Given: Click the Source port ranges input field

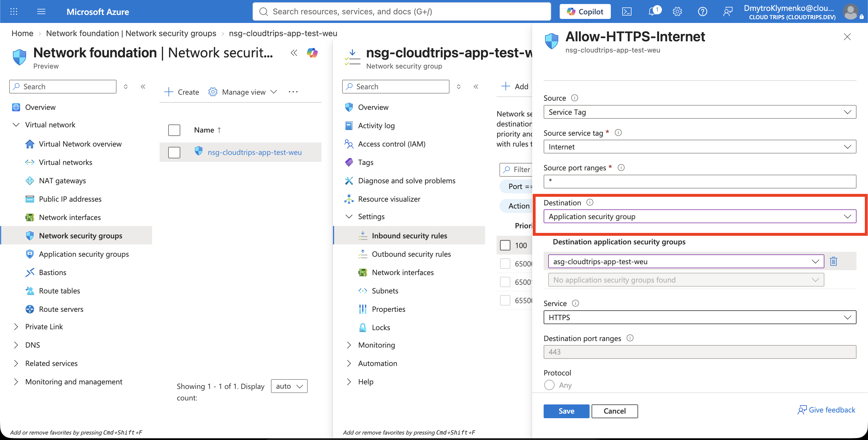Looking at the screenshot, I should [700, 182].
